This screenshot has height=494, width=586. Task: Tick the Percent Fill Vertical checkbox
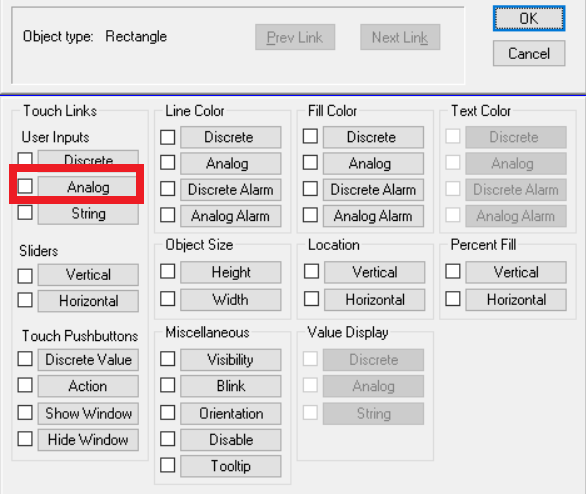point(453,271)
